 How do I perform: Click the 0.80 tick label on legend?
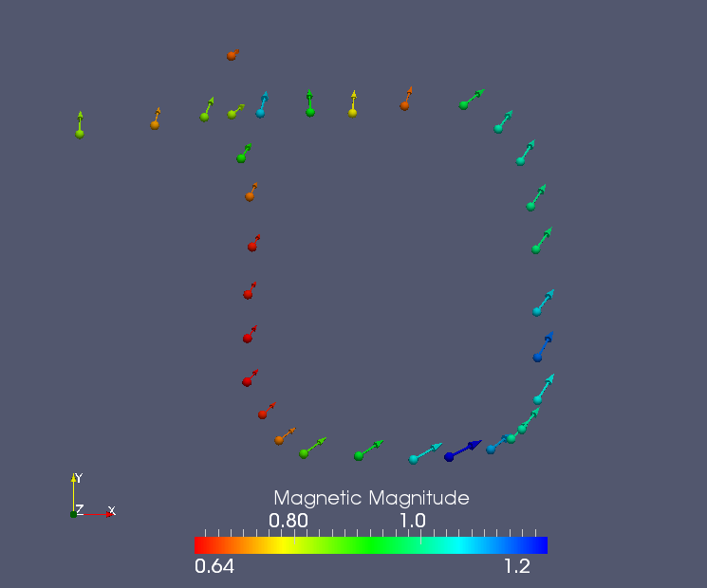click(x=288, y=521)
